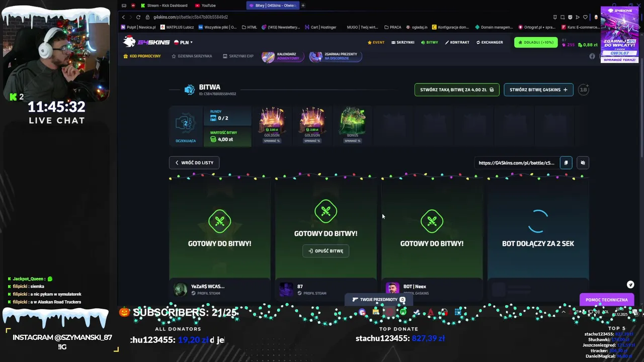Select the Bitwy | G4Skins browser tab
This screenshot has width=644, height=362.
pyautogui.click(x=272, y=6)
